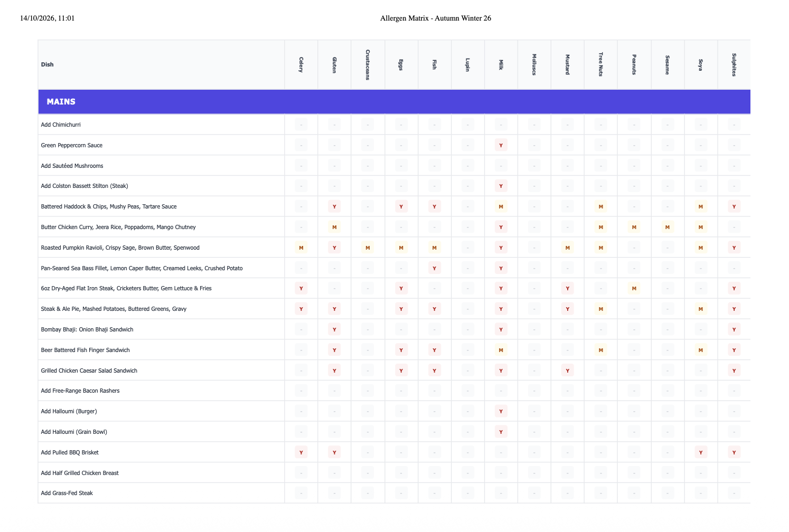The width and height of the screenshot is (789, 532).
Task: Click the Sulphites column header
Action: click(x=734, y=64)
